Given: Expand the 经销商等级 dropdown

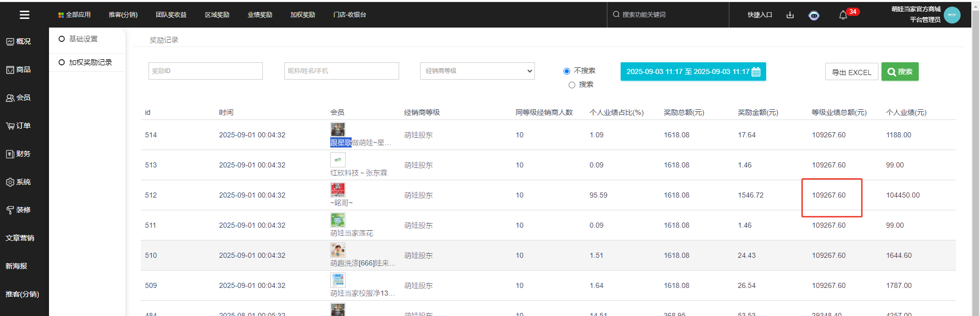Looking at the screenshot, I should 477,71.
